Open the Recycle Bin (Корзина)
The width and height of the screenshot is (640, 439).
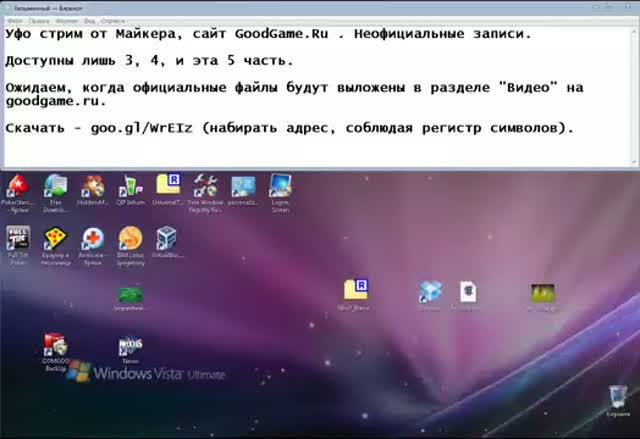[617, 401]
